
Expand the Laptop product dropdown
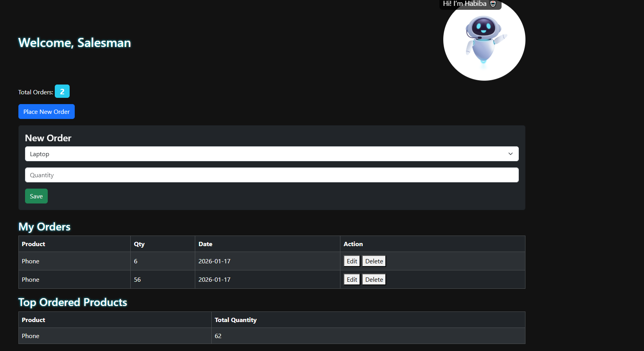[x=272, y=154]
